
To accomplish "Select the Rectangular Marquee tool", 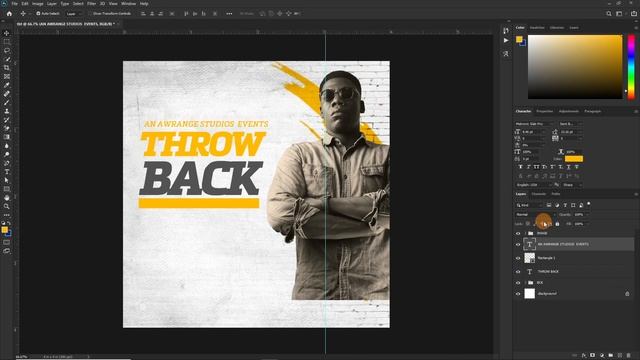I will (7, 42).
